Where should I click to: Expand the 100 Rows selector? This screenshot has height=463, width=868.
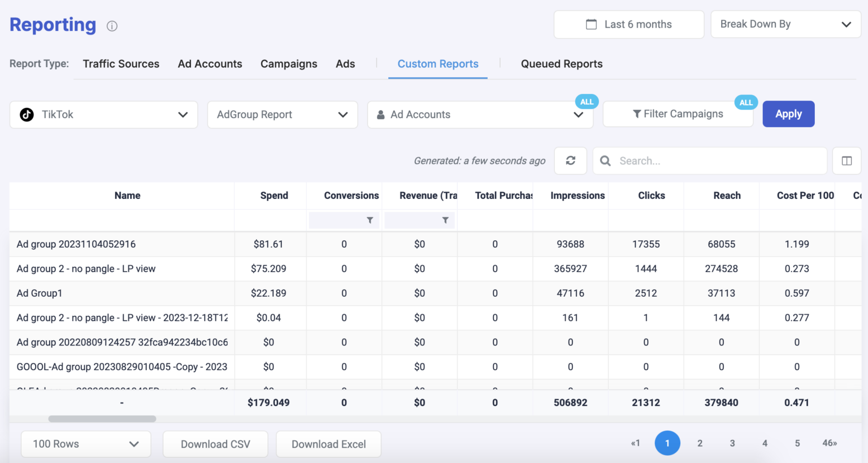pos(85,444)
